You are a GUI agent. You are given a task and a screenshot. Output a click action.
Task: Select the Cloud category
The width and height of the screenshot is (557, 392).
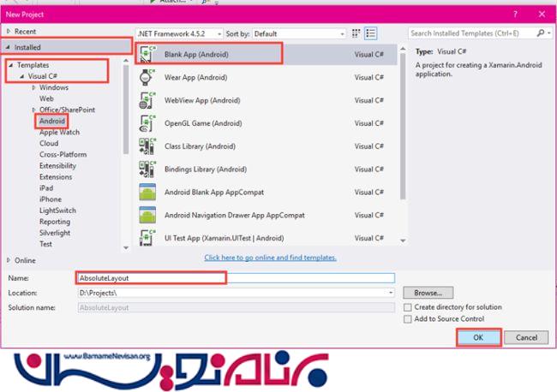49,143
